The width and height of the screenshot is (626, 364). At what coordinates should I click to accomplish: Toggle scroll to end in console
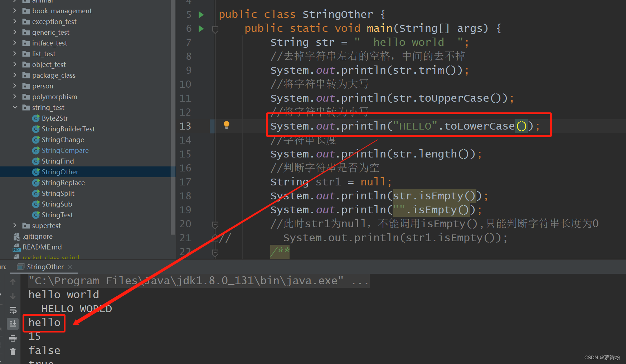(x=13, y=324)
